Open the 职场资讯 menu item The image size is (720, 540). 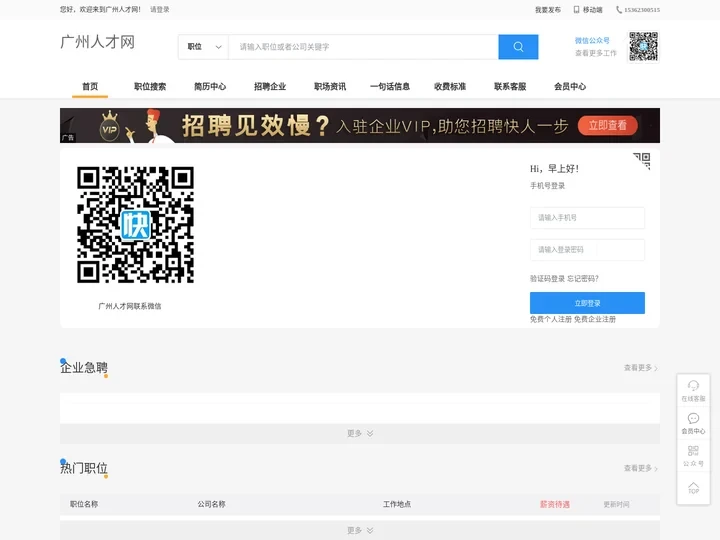(330, 86)
